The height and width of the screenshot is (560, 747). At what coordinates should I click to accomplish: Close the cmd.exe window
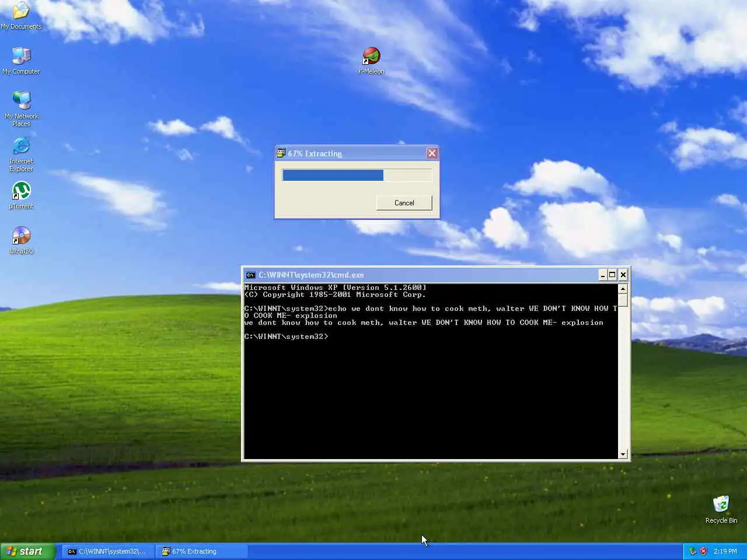click(x=623, y=275)
